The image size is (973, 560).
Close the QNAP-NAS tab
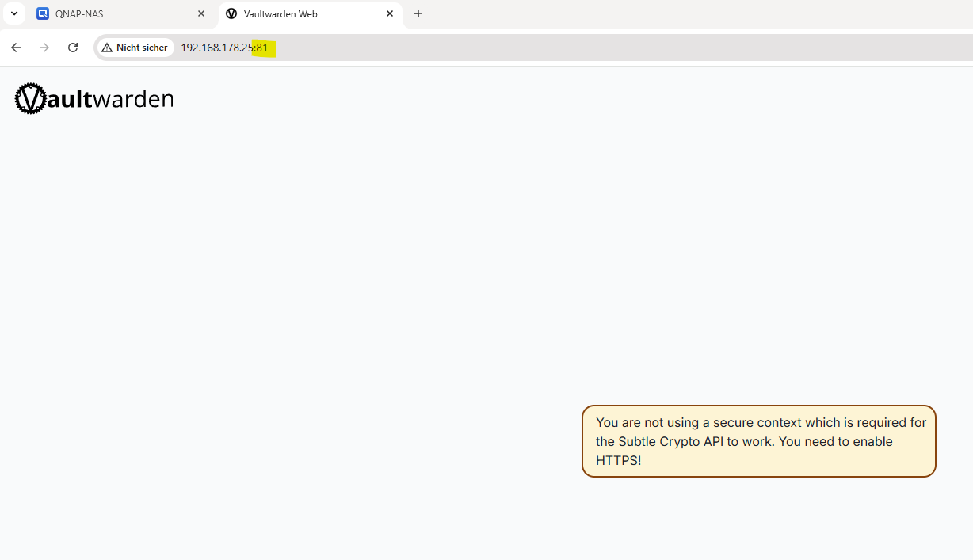pyautogui.click(x=201, y=13)
